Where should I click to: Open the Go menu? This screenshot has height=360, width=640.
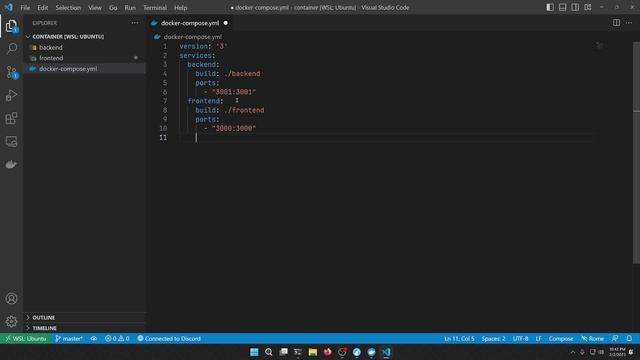(113, 8)
